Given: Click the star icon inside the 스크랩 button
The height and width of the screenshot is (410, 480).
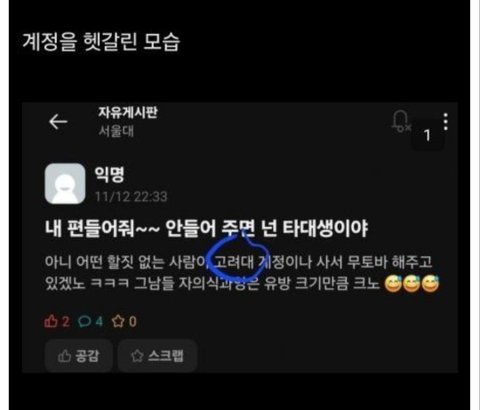Looking at the screenshot, I should (x=137, y=356).
